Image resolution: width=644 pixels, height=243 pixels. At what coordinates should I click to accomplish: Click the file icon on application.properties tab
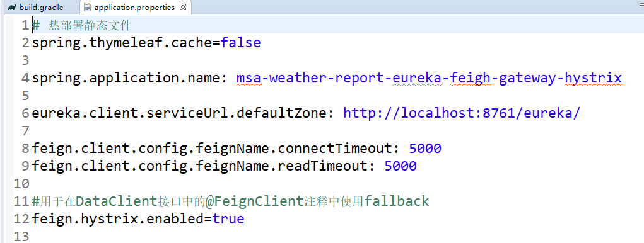click(x=87, y=8)
